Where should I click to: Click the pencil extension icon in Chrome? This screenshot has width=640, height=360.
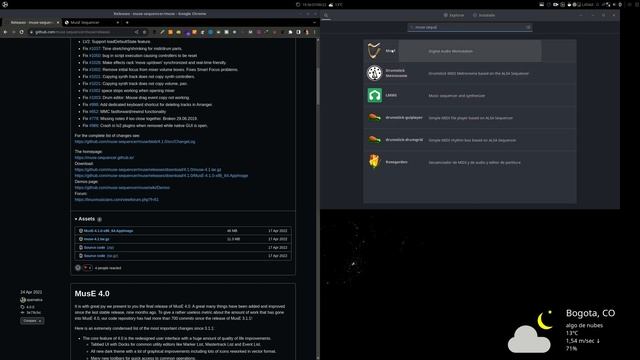pos(162,32)
